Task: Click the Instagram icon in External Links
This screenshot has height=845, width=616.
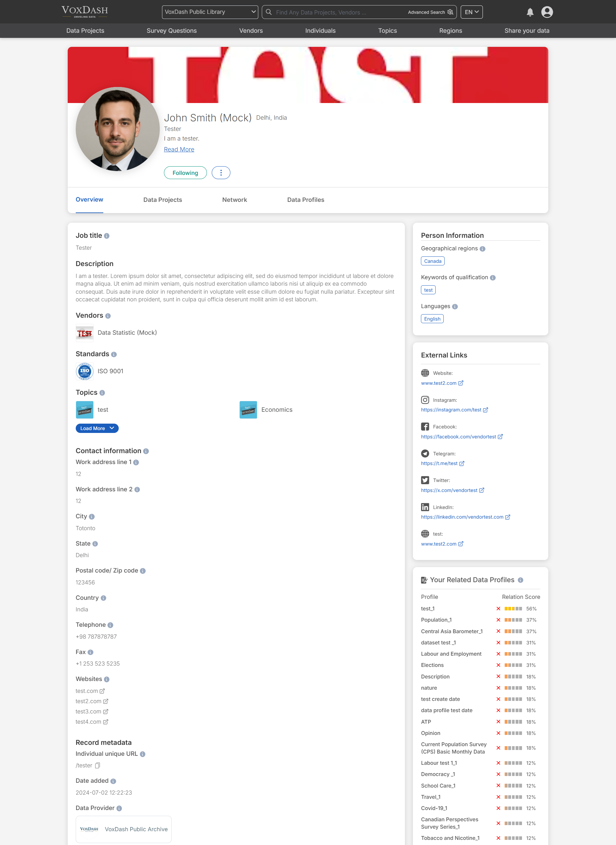Action: click(x=425, y=400)
